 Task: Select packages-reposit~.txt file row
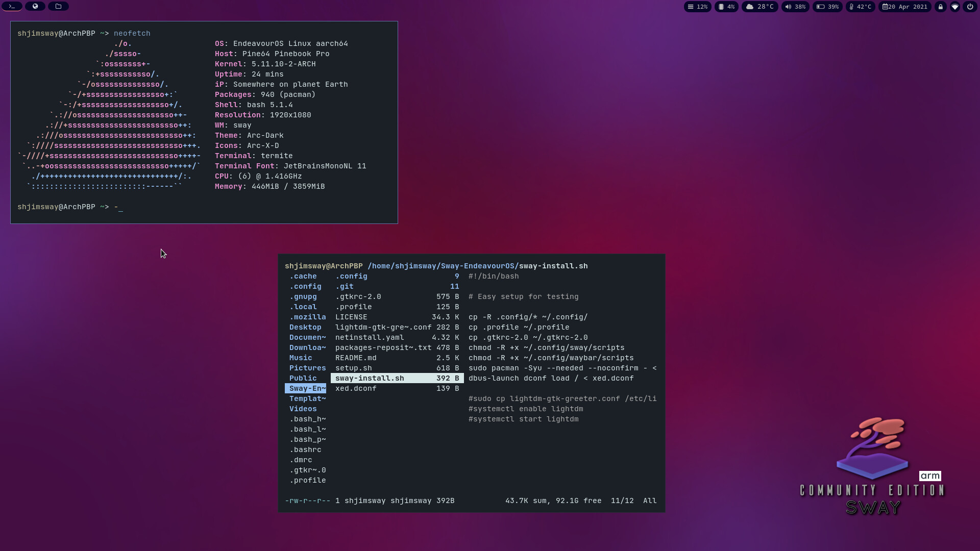pyautogui.click(x=397, y=347)
